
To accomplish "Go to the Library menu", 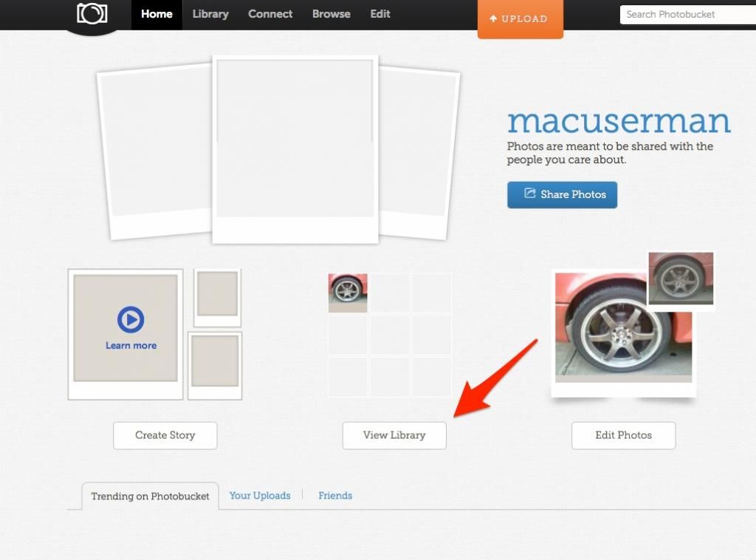I will tap(210, 14).
